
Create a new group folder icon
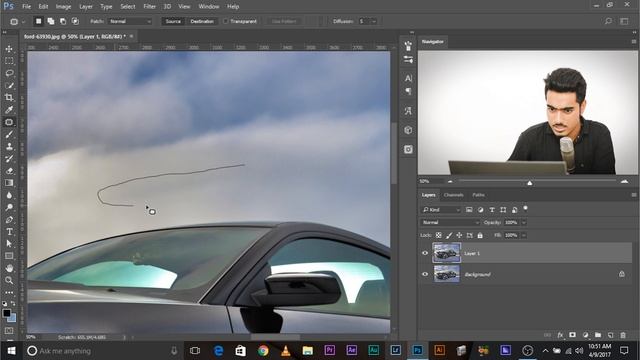tap(598, 335)
